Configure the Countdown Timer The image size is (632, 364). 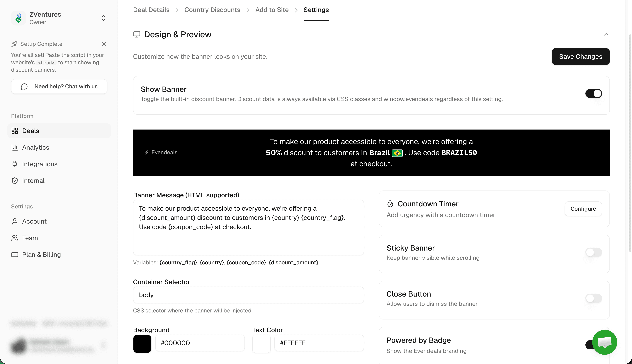(583, 208)
